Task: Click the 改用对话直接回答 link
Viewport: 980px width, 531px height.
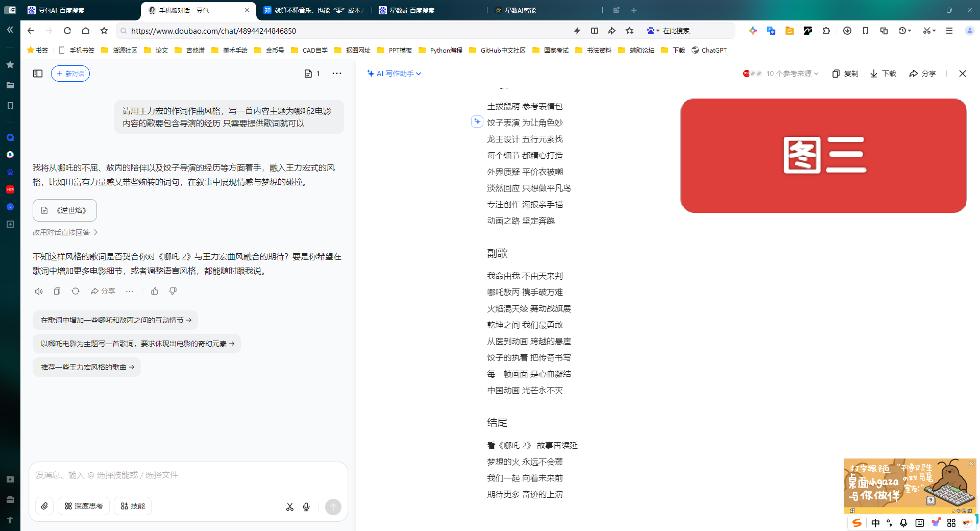Action: click(x=62, y=232)
